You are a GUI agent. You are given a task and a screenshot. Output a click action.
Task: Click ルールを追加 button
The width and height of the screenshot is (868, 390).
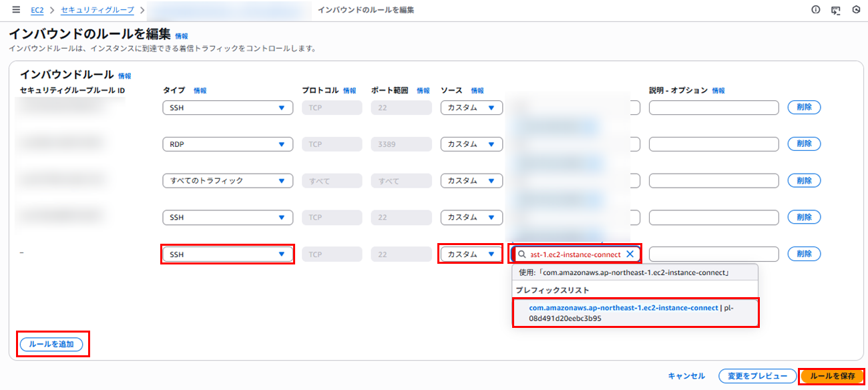51,345
